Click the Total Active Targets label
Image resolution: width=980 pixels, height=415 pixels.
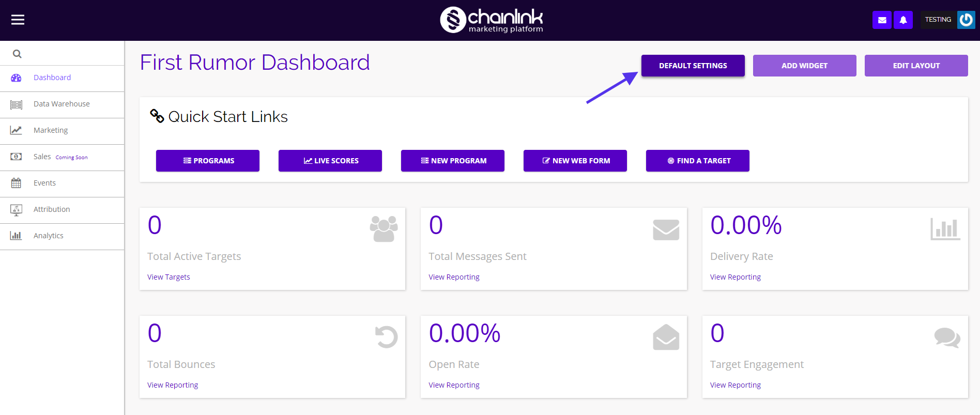[194, 256]
